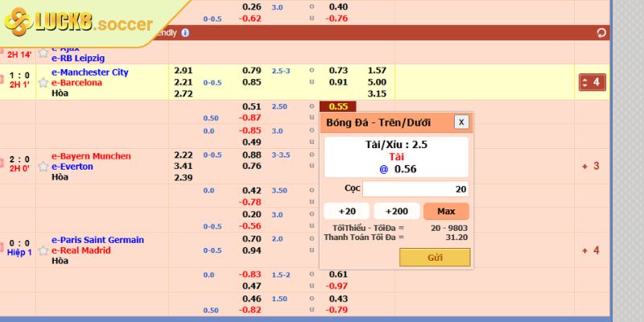Viewport: 644px width, 322px height.
Task: Pick draw odds 2.72
Action: (184, 93)
